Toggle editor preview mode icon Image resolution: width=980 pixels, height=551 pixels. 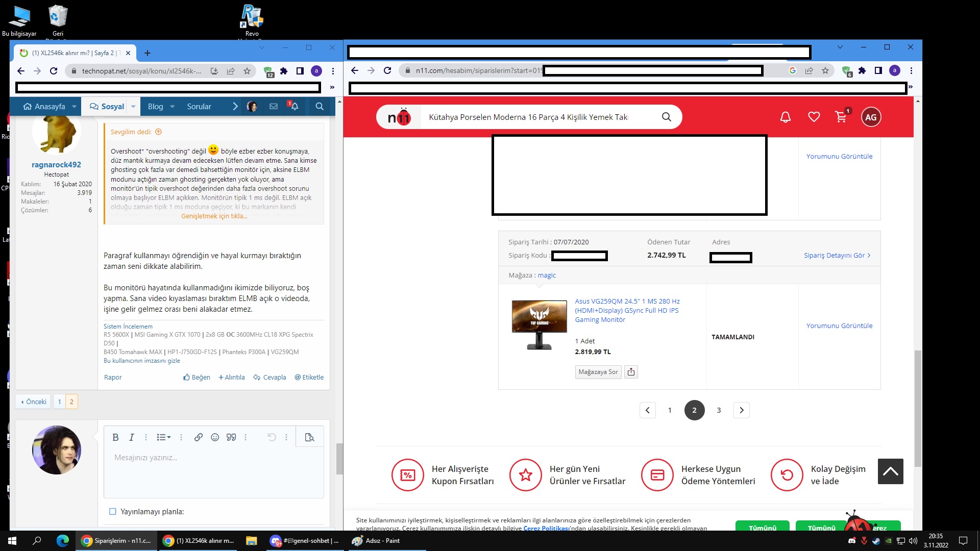(309, 437)
